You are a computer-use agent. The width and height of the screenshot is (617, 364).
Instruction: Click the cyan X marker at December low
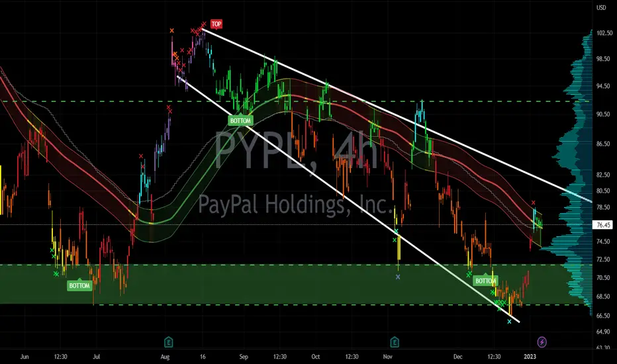[x=509, y=322]
